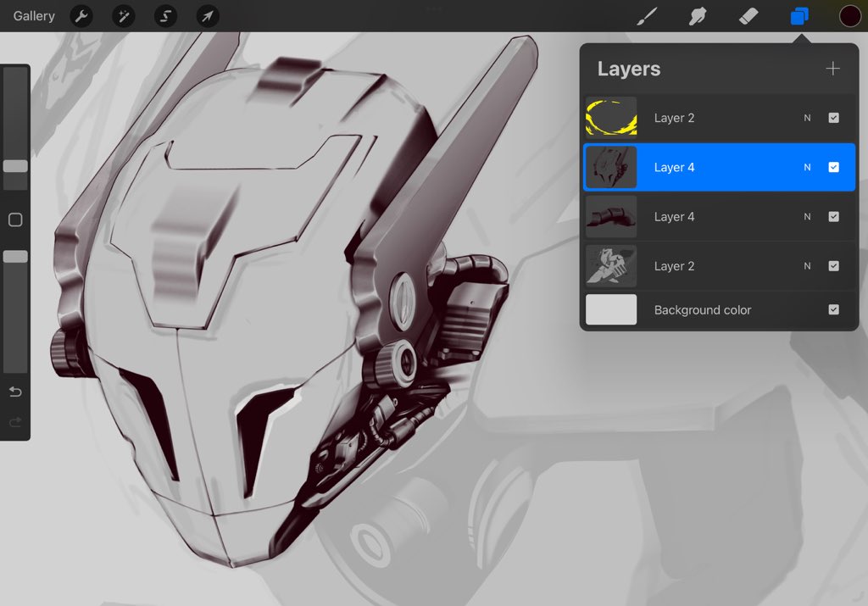
Task: Toggle Background color visibility checkbox
Action: click(x=834, y=309)
